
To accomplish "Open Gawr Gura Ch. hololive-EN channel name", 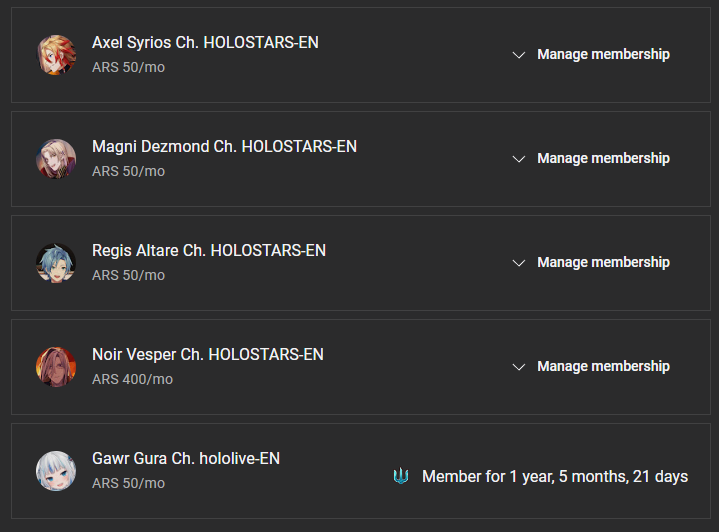I will click(186, 459).
